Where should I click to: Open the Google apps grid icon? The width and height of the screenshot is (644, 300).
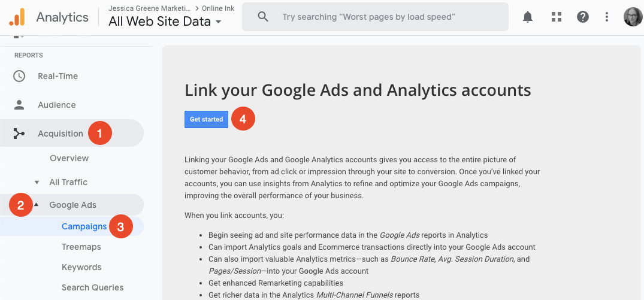tap(556, 17)
